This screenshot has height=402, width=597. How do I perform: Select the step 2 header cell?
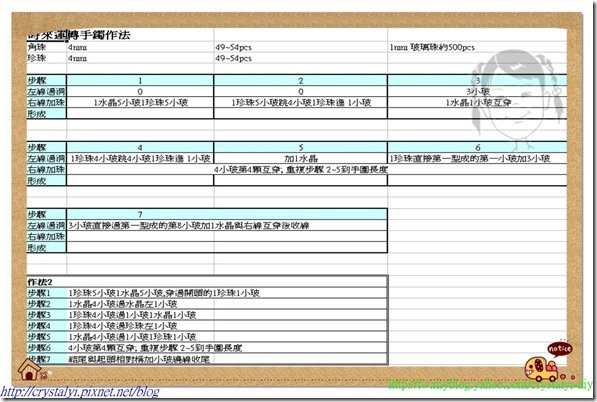click(x=300, y=80)
